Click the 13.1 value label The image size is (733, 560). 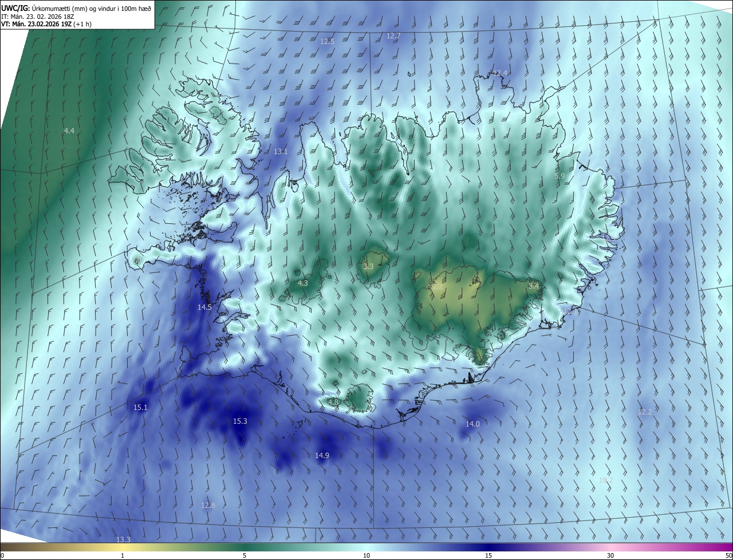281,152
